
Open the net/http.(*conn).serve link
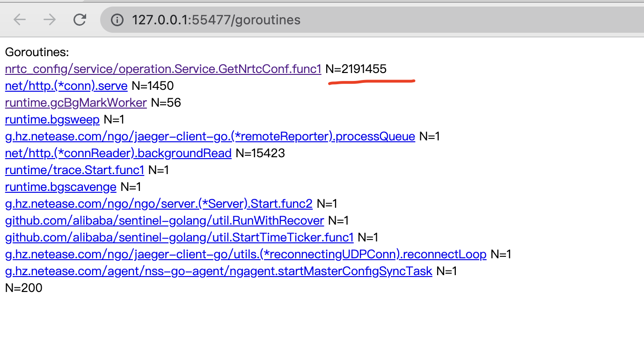coord(66,86)
